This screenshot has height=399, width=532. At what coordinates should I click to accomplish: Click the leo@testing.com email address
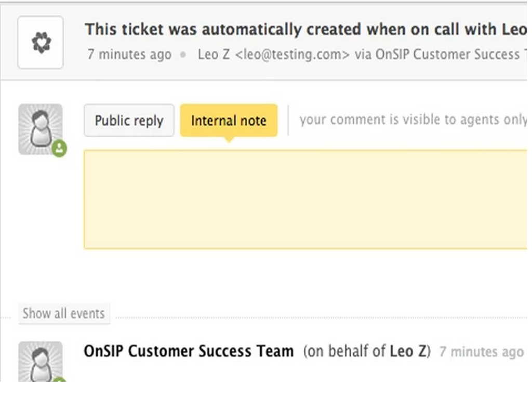(292, 55)
